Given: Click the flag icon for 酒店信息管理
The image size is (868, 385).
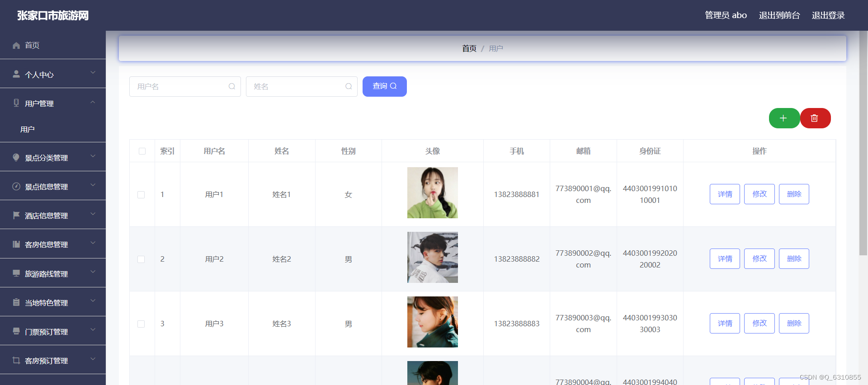Looking at the screenshot, I should click(16, 215).
